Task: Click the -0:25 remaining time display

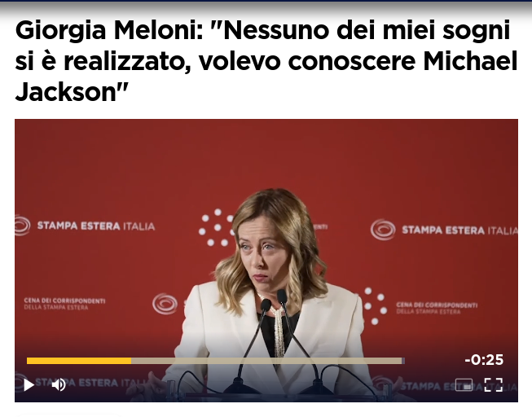Action: pos(484,360)
